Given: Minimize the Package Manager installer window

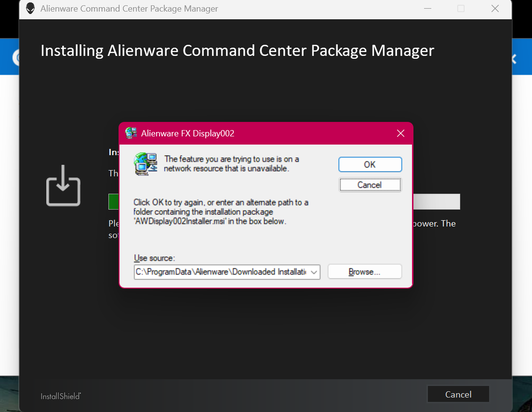Looking at the screenshot, I should point(427,9).
